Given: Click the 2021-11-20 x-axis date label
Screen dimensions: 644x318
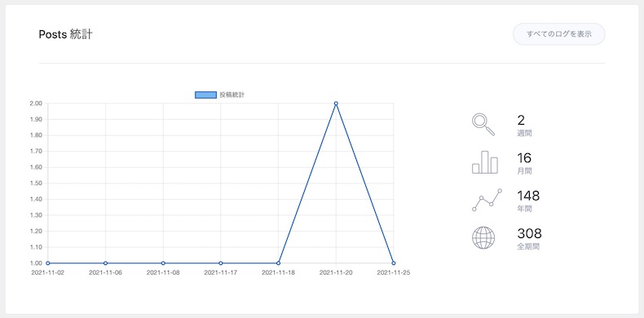Looking at the screenshot, I should pos(336,272).
